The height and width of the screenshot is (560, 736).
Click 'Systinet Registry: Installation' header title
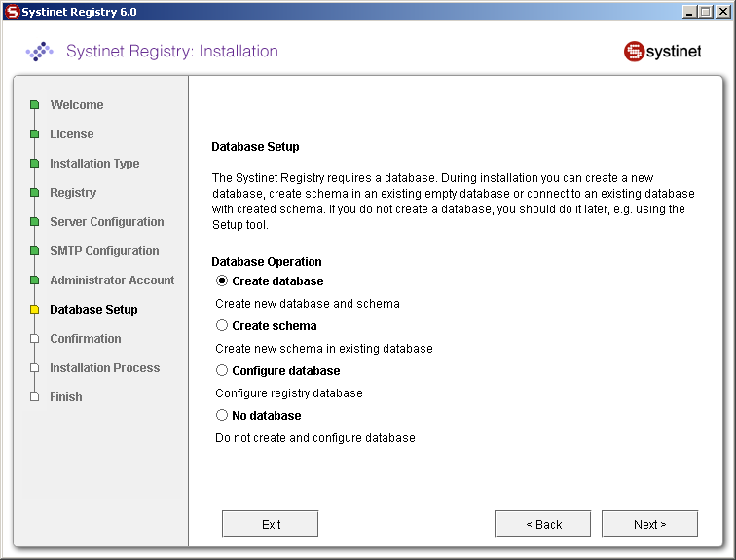click(x=172, y=52)
